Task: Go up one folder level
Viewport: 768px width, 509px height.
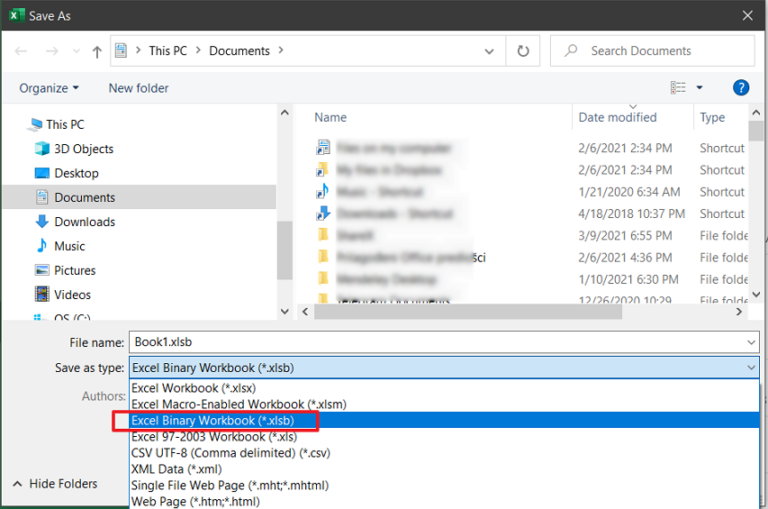Action: tap(97, 51)
